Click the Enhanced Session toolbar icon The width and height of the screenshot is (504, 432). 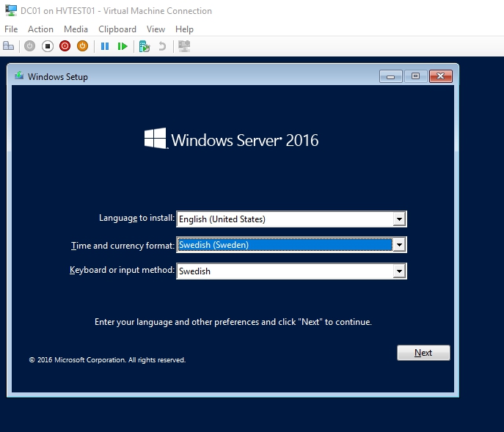pyautogui.click(x=184, y=46)
